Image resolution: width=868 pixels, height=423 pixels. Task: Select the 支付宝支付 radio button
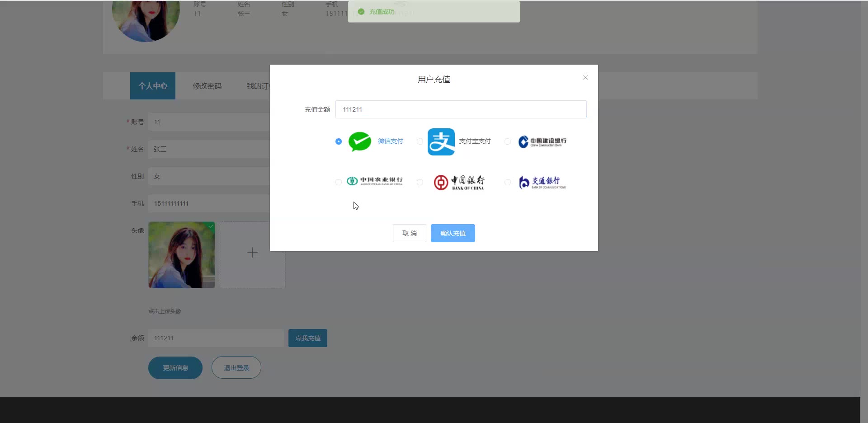point(420,141)
